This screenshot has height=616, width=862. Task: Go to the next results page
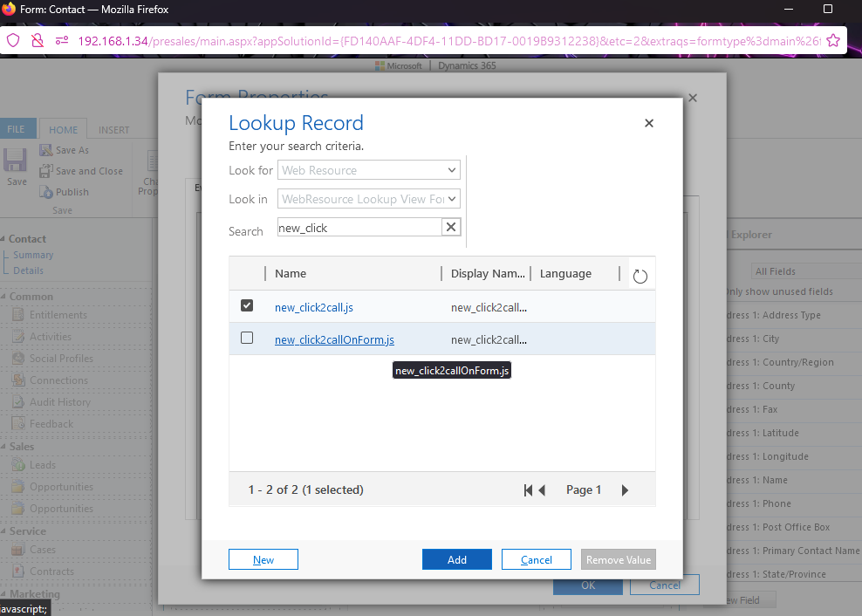pos(625,490)
